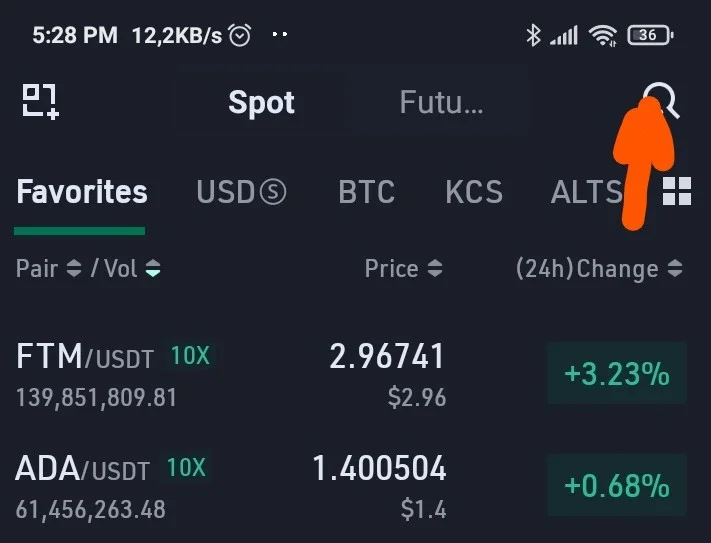
Task: Toggle Vol sort order
Action: pyautogui.click(x=153, y=268)
